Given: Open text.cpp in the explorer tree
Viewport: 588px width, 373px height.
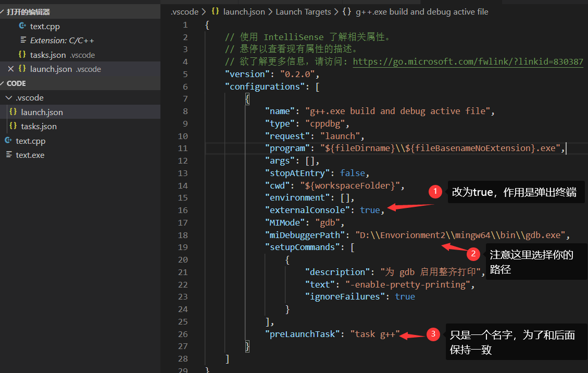Looking at the screenshot, I should (x=30, y=141).
